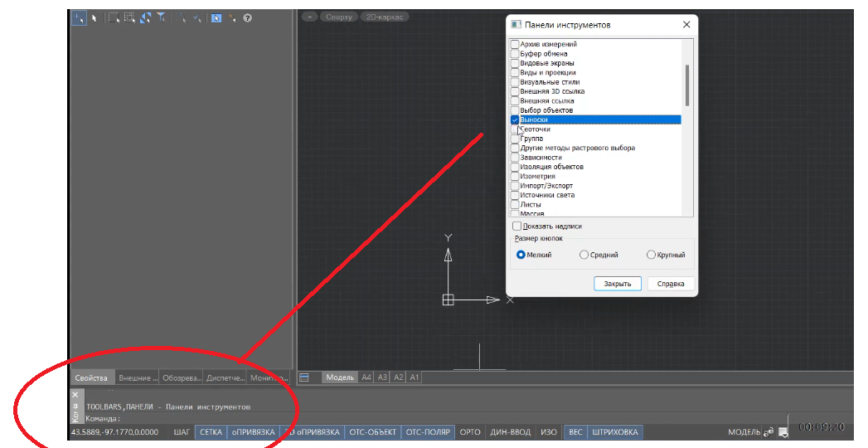The height and width of the screenshot is (448, 868).
Task: Click the command line pin icon
Action: [75, 407]
